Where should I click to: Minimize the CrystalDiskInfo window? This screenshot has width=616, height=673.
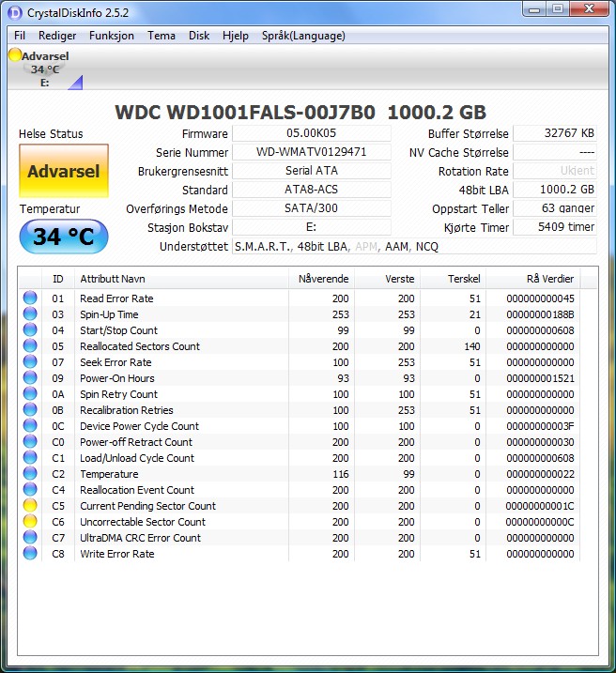point(534,9)
